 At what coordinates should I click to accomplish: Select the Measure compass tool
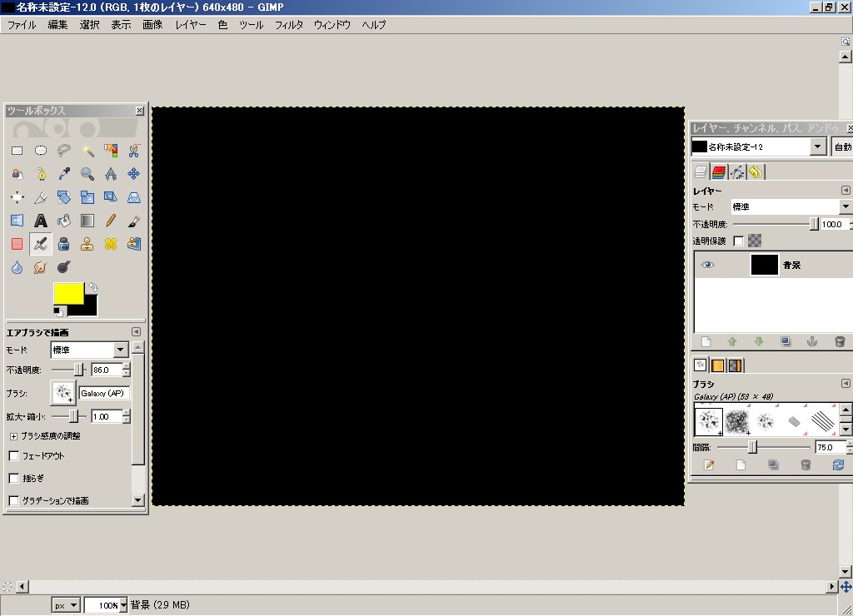111,174
